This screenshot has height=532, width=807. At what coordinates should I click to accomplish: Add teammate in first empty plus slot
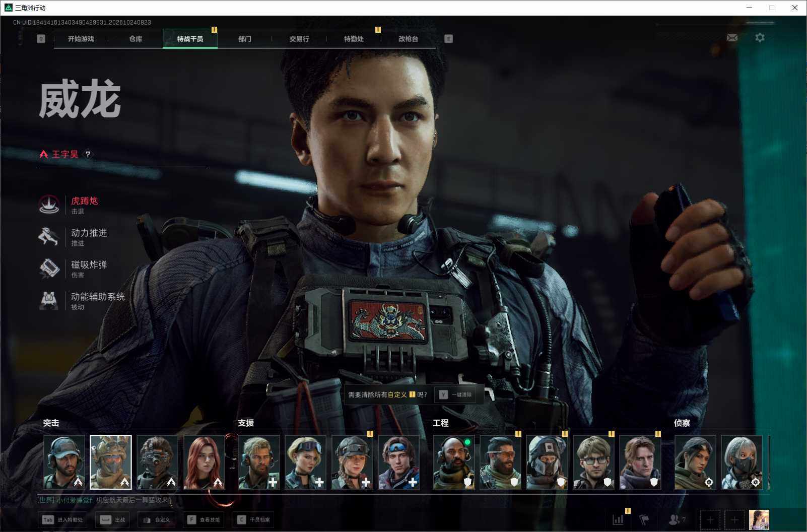710,519
